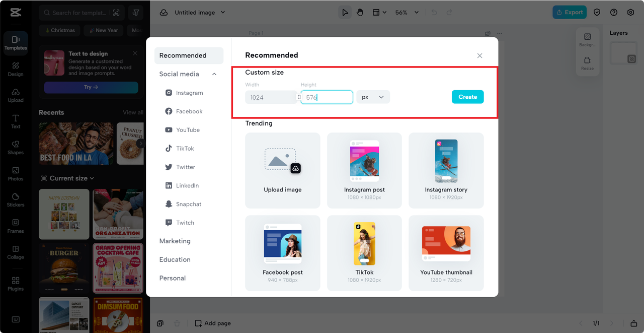Open the Frames panel in sidebar
Screen dimensions: 644x333
click(x=16, y=226)
